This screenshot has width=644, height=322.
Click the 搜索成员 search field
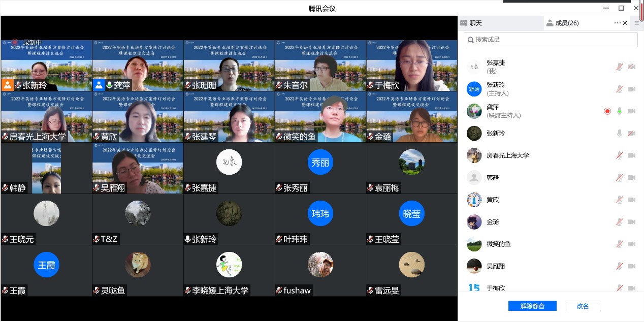point(551,40)
